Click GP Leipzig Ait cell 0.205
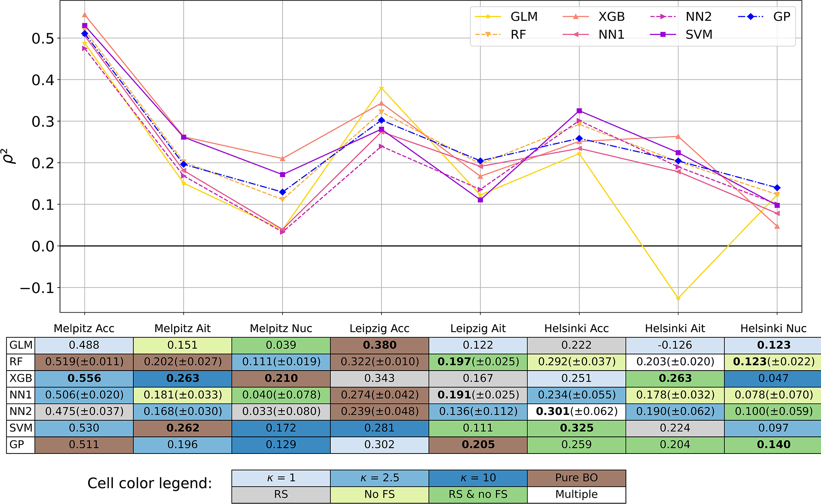 click(x=478, y=444)
